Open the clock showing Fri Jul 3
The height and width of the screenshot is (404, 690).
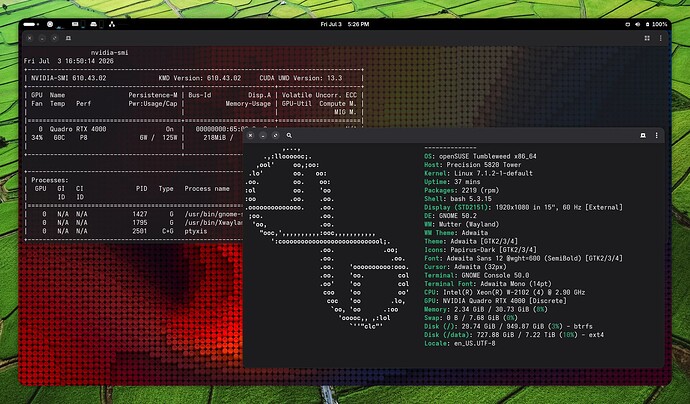pyautogui.click(x=345, y=24)
